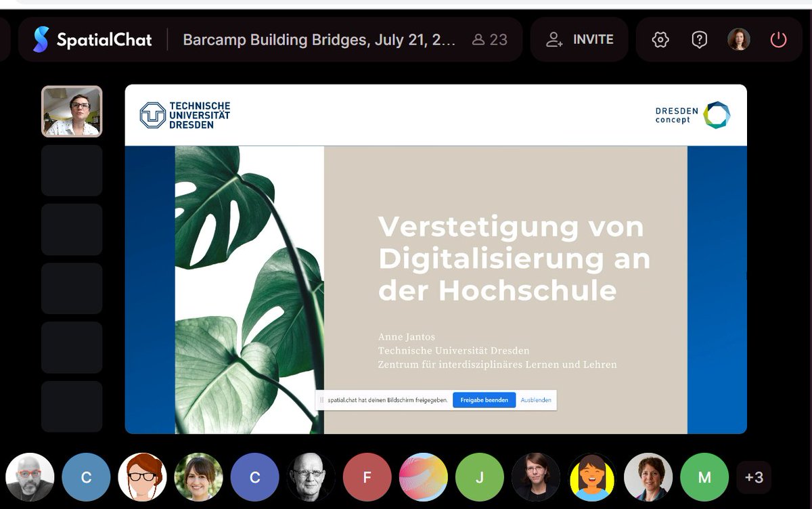
Task: Click the SpatialChat logo
Action: coord(92,39)
